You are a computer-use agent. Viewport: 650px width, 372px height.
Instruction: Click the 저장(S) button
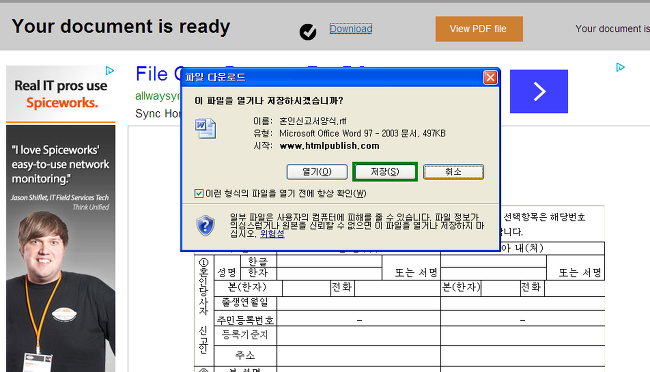pyautogui.click(x=385, y=172)
